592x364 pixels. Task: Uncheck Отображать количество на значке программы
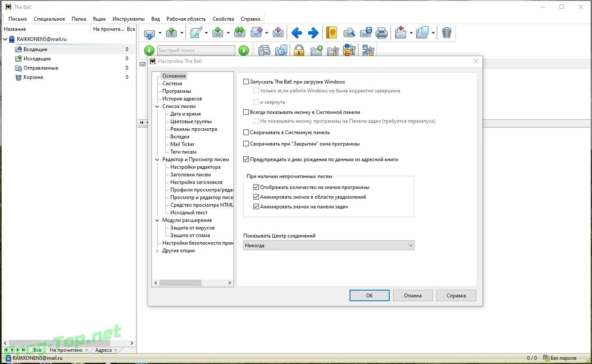coord(256,187)
